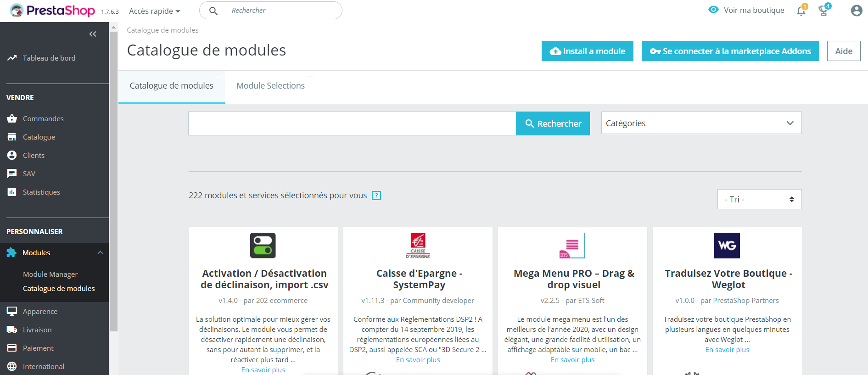Click the Mega Menu PRO module icon
This screenshot has height=375, width=868.
coord(572,246)
